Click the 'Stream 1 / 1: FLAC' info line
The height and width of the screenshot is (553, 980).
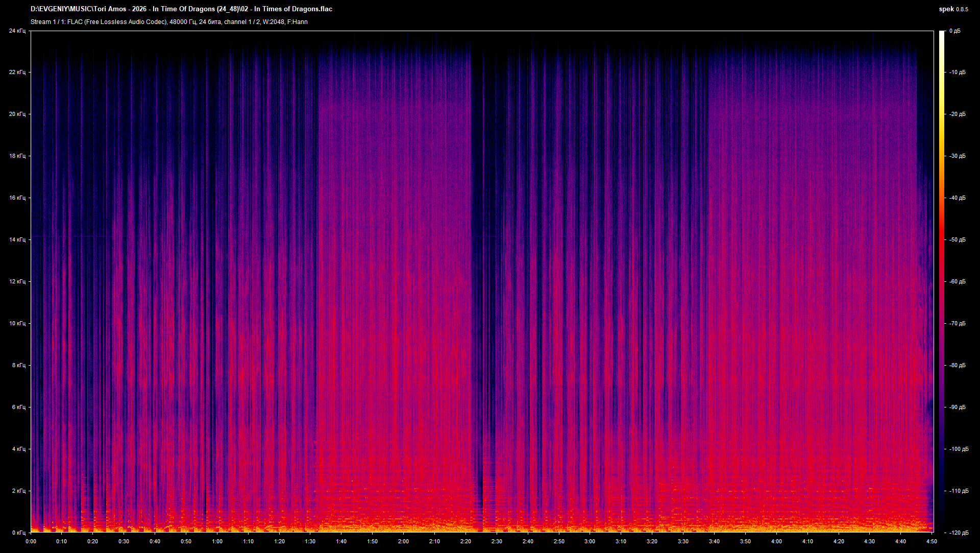pyautogui.click(x=169, y=22)
